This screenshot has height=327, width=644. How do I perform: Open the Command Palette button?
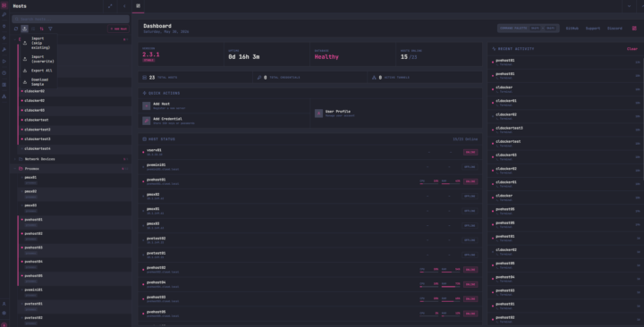(529, 29)
